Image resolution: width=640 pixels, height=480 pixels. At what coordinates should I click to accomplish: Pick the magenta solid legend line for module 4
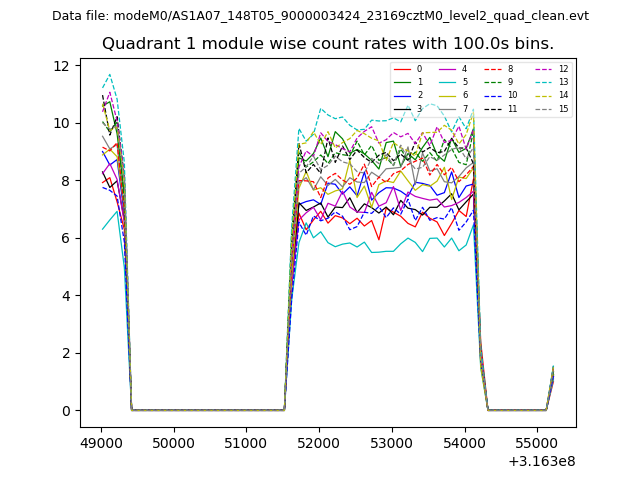pos(449,69)
